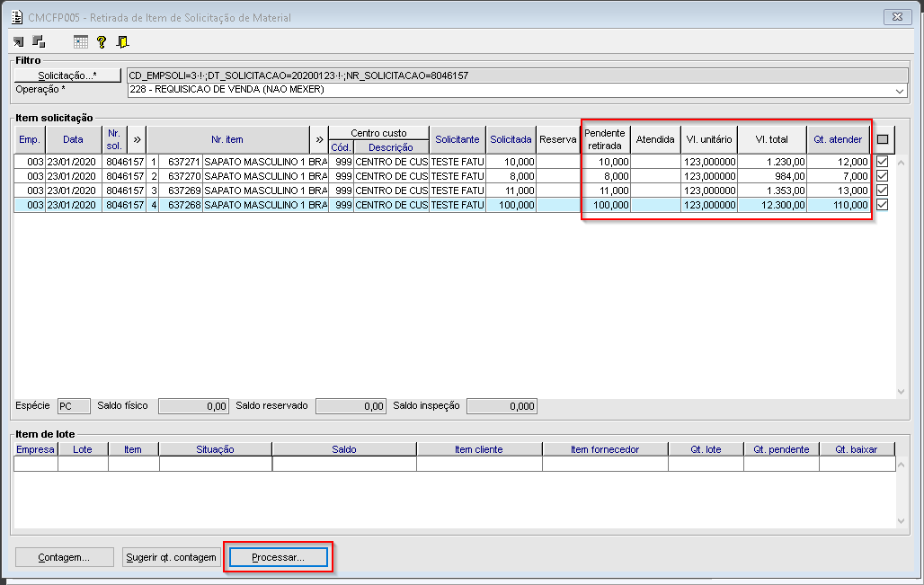Click the document icon in title bar
Image resolution: width=924 pixels, height=585 pixels.
click(16, 17)
